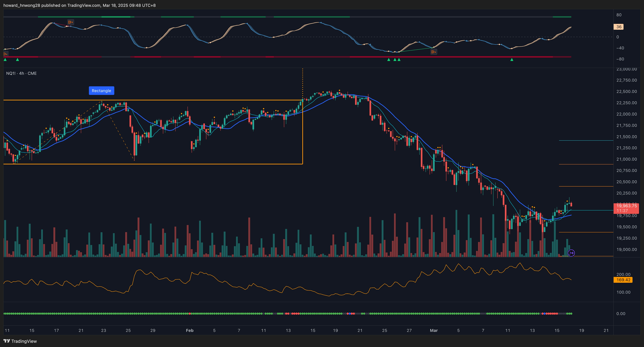Click the D marker below late-February oscillator trough
644x347 pixels.
pos(434,52)
